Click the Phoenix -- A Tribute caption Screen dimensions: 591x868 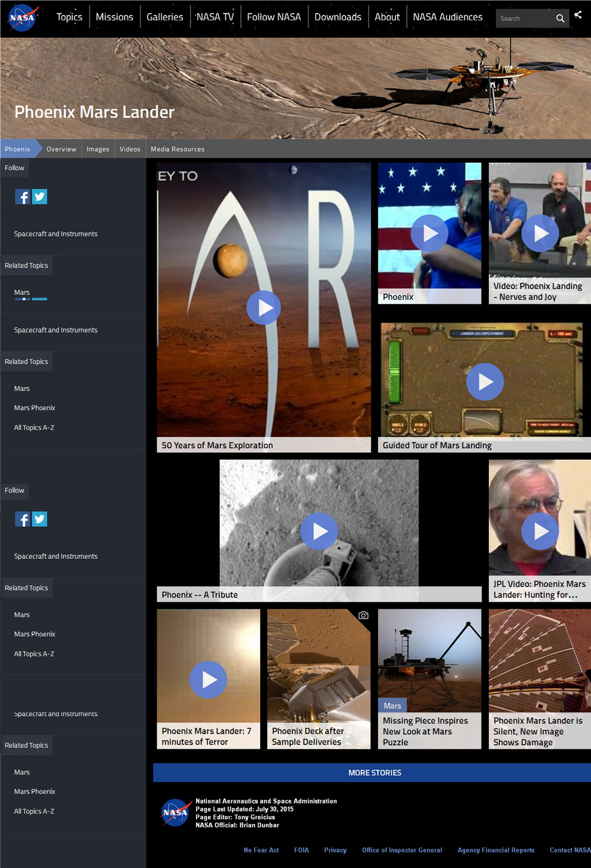199,595
